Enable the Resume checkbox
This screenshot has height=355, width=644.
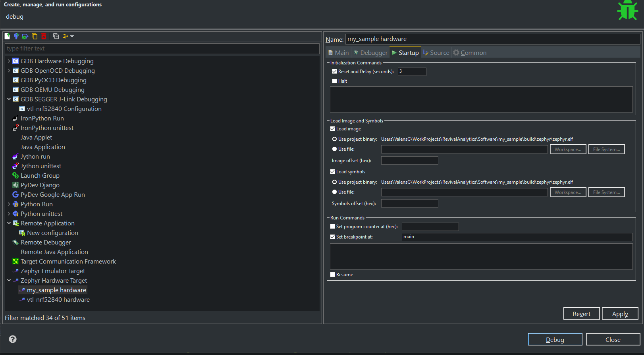333,275
